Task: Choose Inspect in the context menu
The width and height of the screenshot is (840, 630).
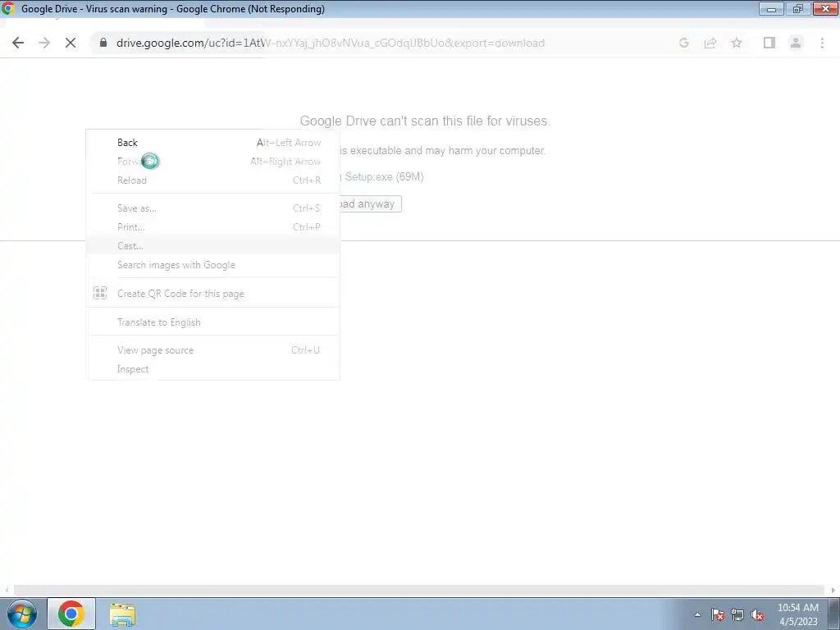Action: click(x=213, y=369)
